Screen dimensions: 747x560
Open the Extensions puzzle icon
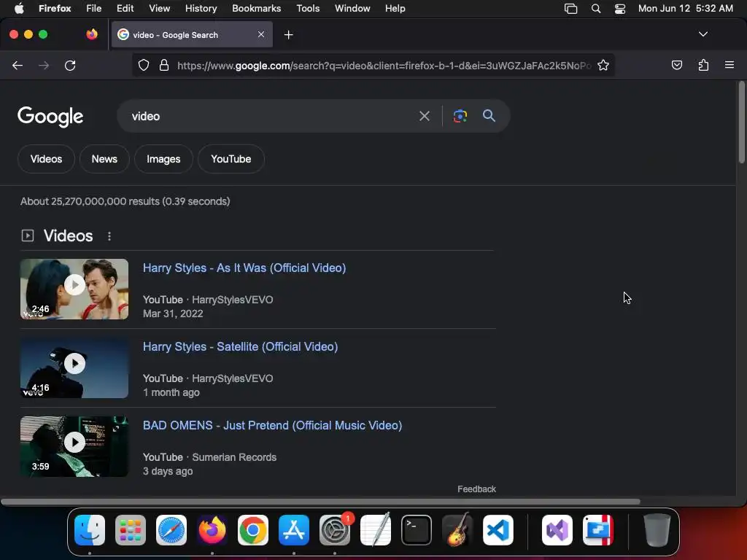click(703, 65)
